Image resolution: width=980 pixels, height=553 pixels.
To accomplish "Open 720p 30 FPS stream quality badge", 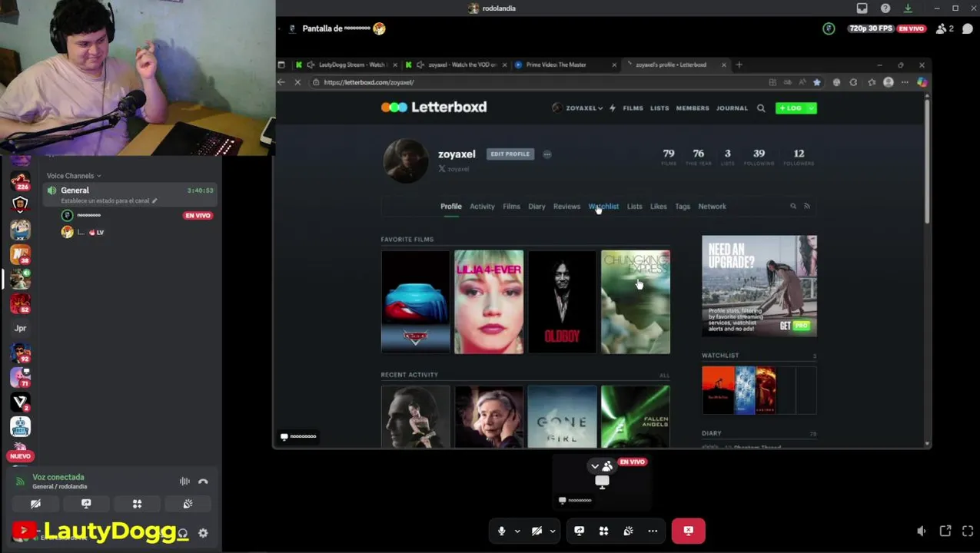I will coord(871,28).
